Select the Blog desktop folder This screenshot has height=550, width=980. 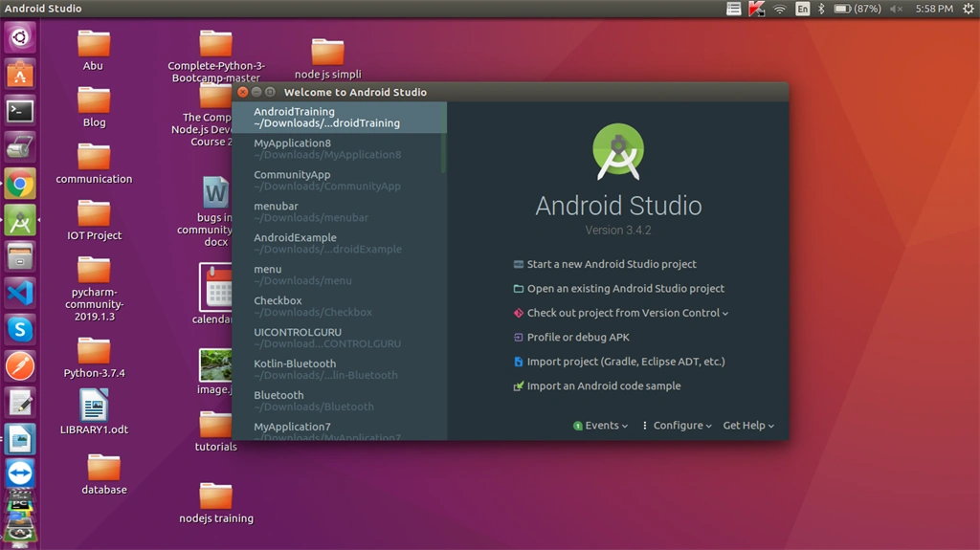click(94, 107)
